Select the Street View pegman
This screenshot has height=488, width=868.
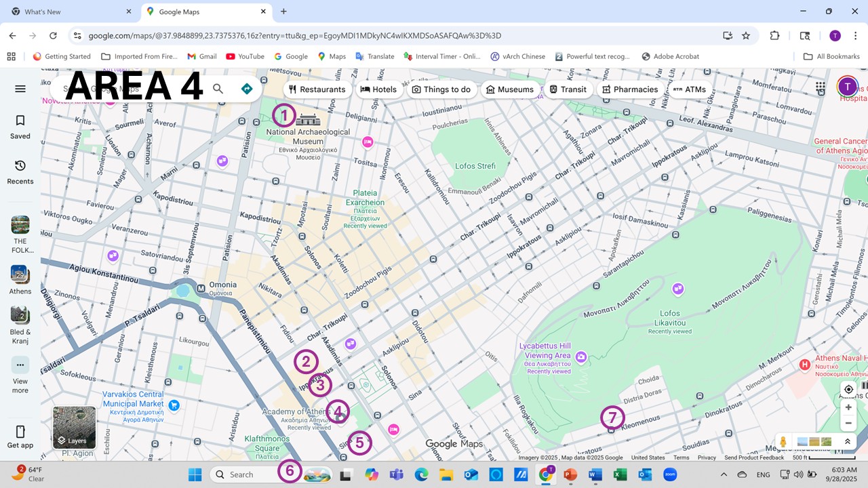click(x=783, y=442)
